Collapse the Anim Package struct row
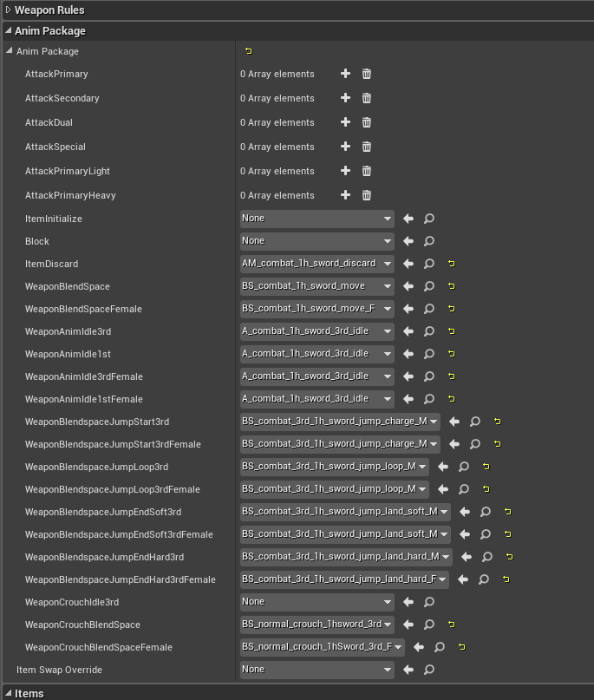594x700 pixels. (x=10, y=52)
